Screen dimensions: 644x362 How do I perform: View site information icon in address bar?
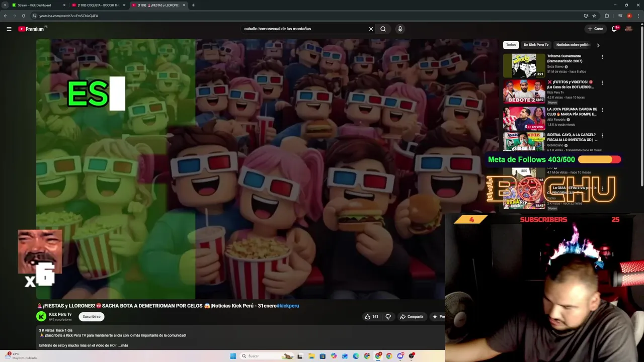pos(34,16)
